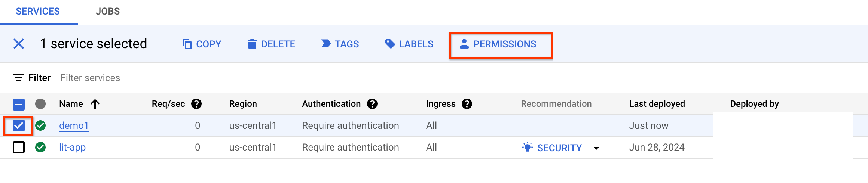
Task: Click the Filter list icon
Action: pyautogui.click(x=19, y=78)
